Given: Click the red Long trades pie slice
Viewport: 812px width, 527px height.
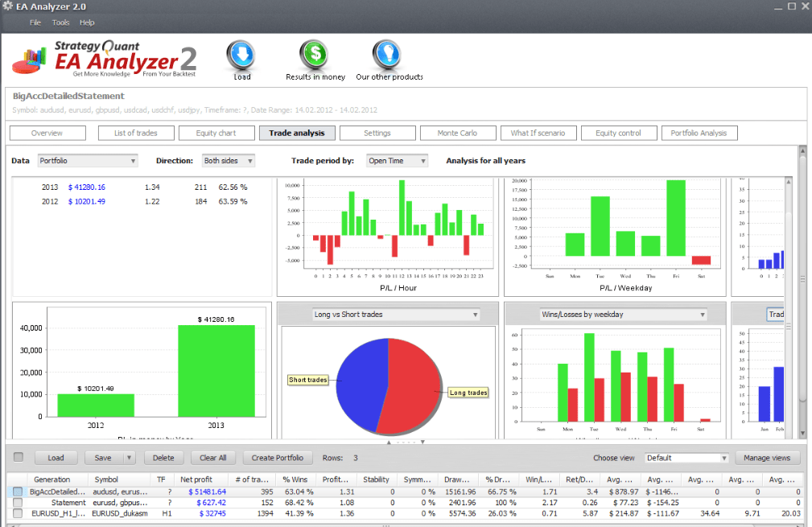Looking at the screenshot, I should coord(412,385).
